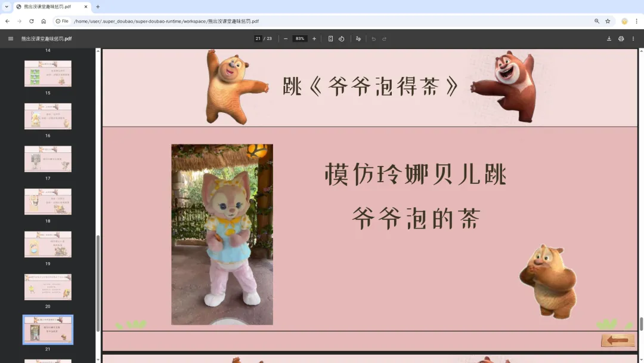644x363 pixels.
Task: Edit the current page number field
Action: pyautogui.click(x=258, y=39)
